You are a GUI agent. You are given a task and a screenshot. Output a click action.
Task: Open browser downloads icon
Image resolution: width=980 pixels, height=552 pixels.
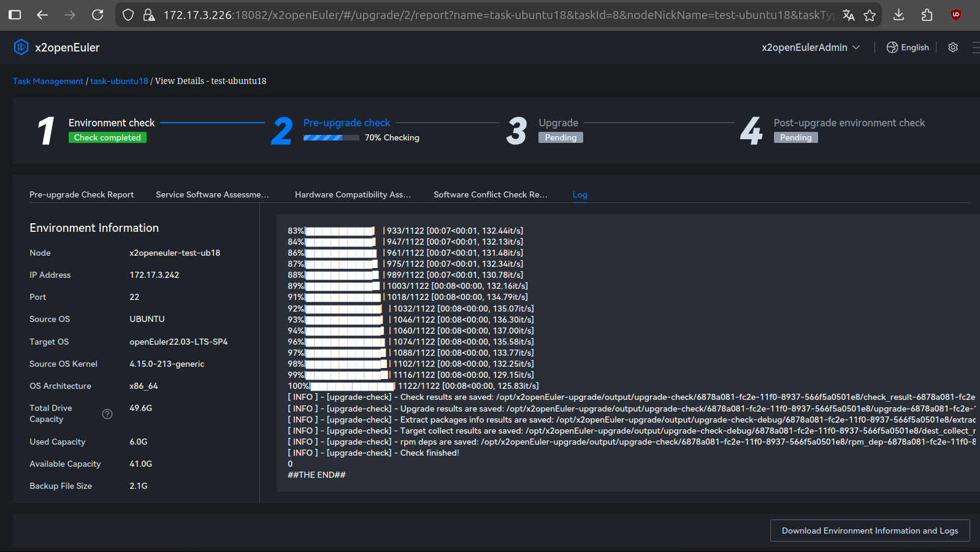point(898,15)
